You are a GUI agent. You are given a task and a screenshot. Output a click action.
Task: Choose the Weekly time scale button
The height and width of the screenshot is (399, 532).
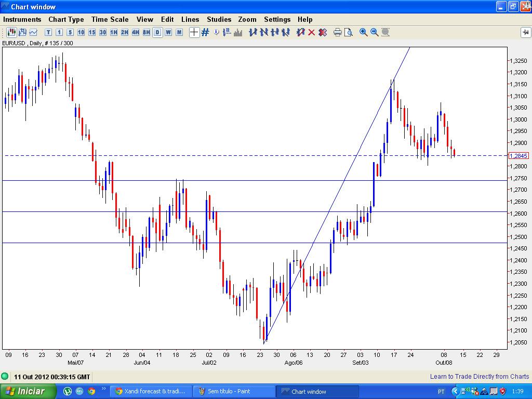[168, 33]
